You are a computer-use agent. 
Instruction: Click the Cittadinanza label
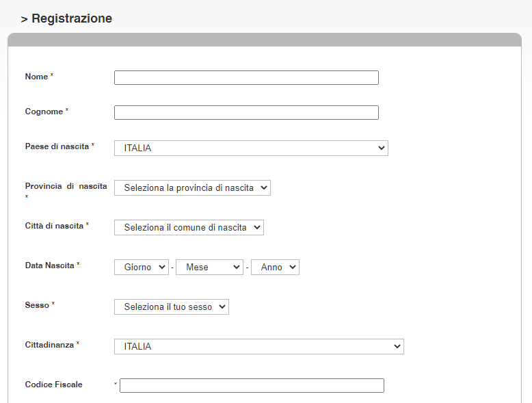point(49,345)
